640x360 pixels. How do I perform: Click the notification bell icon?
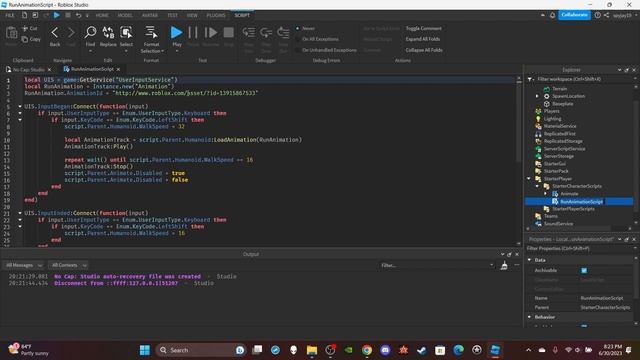pos(552,15)
